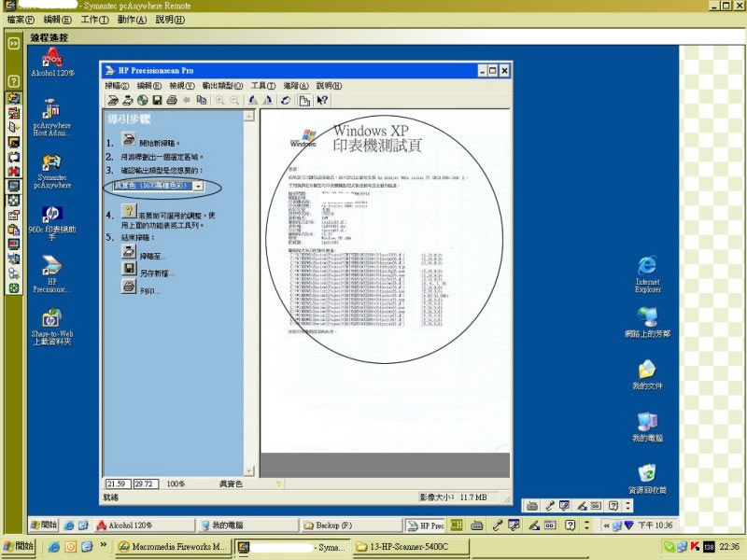Click the scanned test page preview image
The width and height of the screenshot is (747, 560).
[385, 281]
